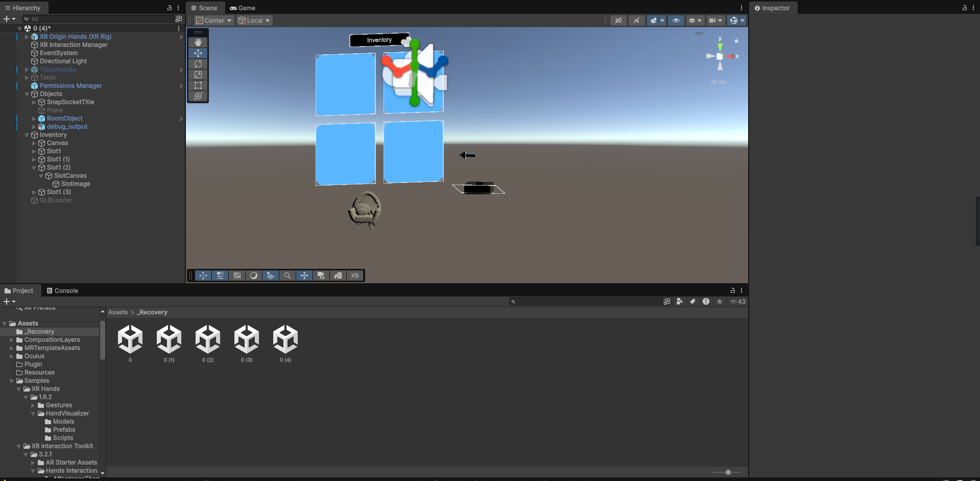Open Hierarchy panel options menu
980x481 pixels.
point(178,8)
